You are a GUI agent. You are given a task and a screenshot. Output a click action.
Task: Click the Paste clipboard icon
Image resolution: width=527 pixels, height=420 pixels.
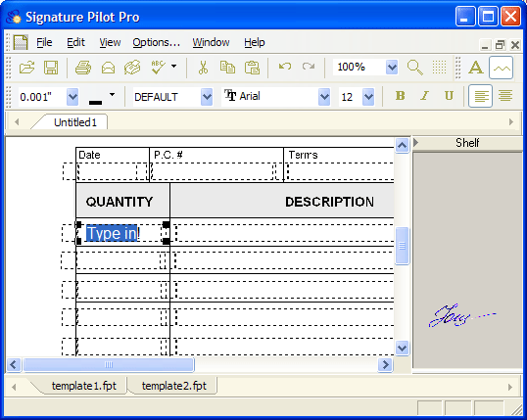[252, 68]
